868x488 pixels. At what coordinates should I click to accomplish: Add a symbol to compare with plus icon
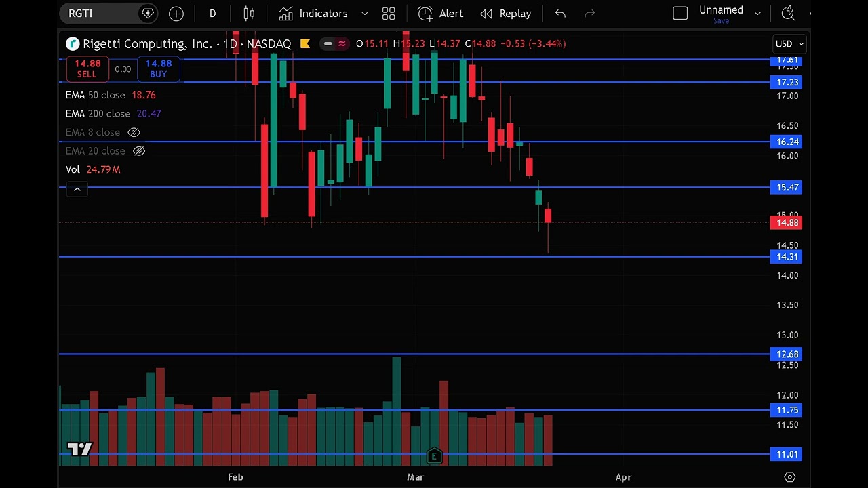click(176, 14)
